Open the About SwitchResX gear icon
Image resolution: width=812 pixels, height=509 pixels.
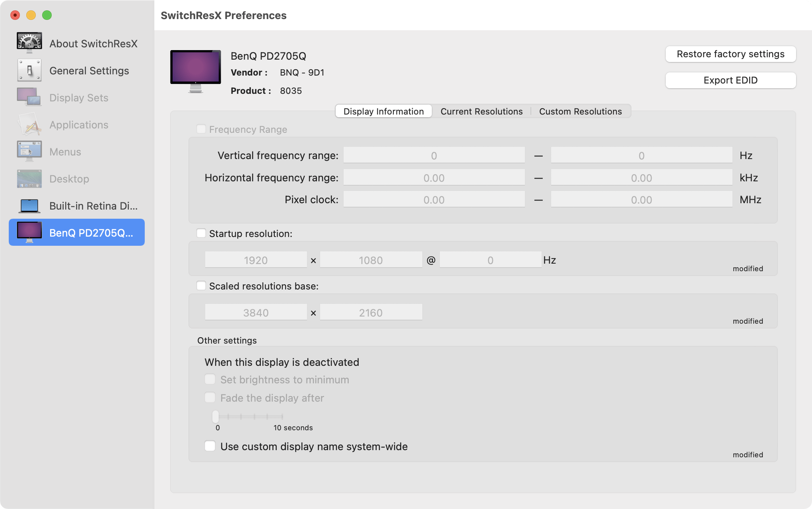29,41
